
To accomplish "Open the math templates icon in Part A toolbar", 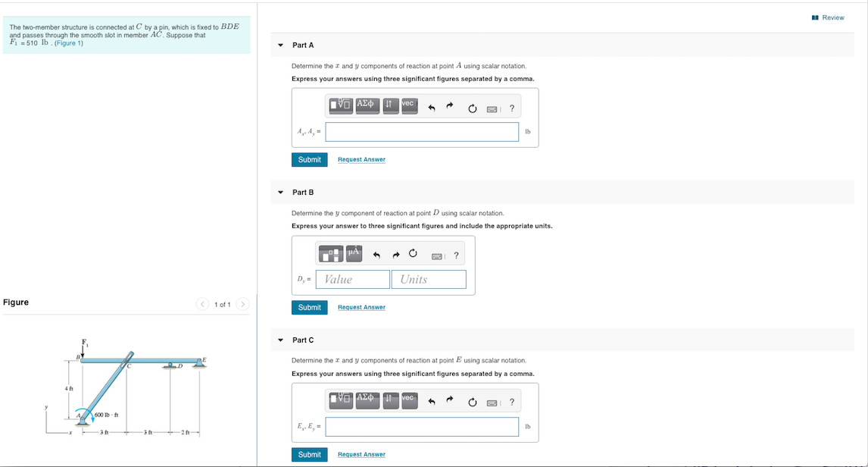I will tap(340, 106).
